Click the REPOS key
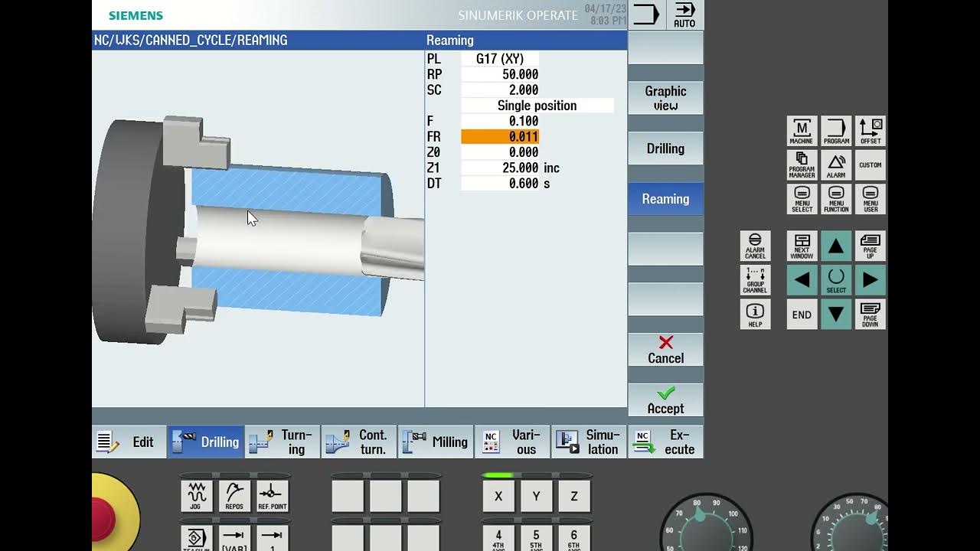980x551 pixels. click(x=234, y=496)
